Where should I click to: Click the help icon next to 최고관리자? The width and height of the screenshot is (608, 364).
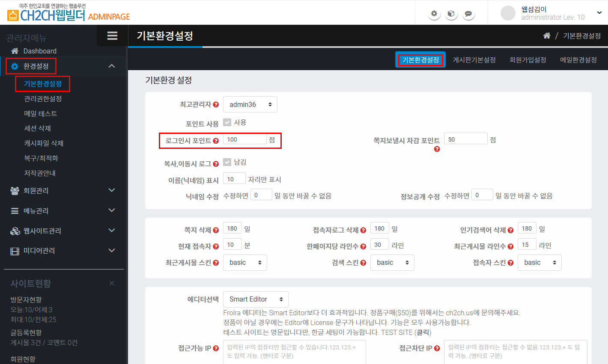(x=216, y=105)
